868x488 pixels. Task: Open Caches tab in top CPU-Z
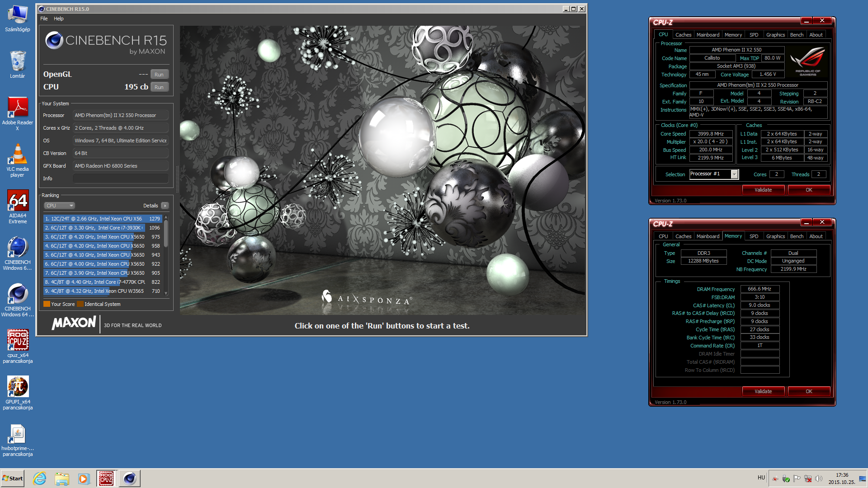click(x=683, y=35)
